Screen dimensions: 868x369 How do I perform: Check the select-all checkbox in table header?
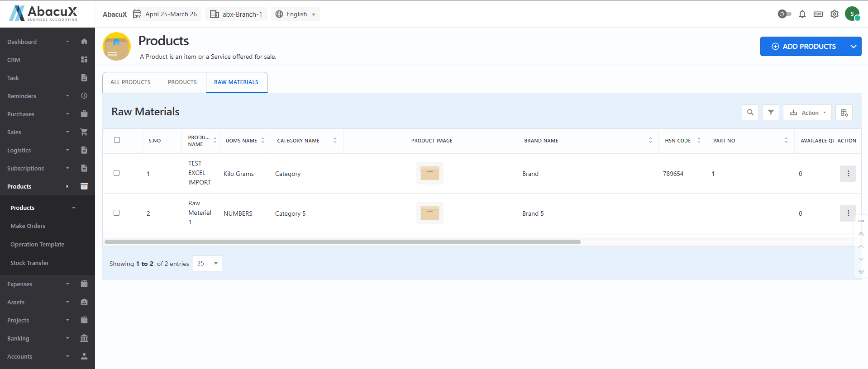[117, 140]
